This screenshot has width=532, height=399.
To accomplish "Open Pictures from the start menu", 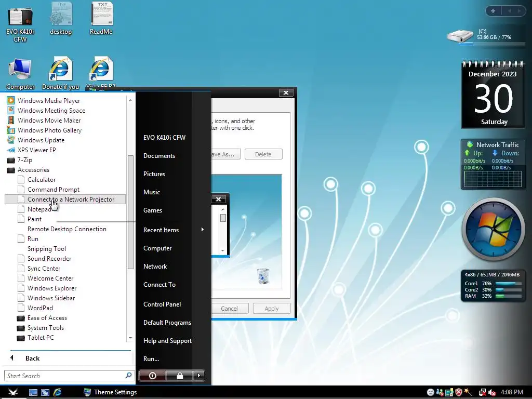I will point(154,174).
